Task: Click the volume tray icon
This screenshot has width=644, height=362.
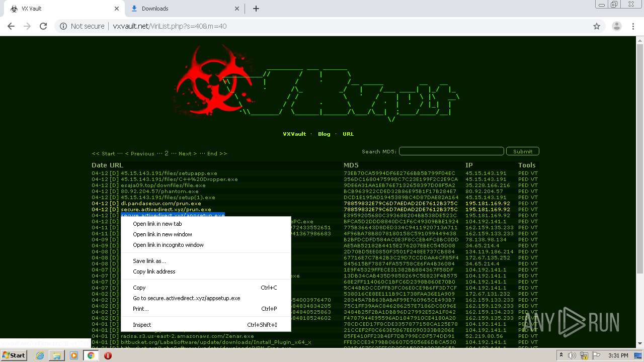Action: coord(572,355)
